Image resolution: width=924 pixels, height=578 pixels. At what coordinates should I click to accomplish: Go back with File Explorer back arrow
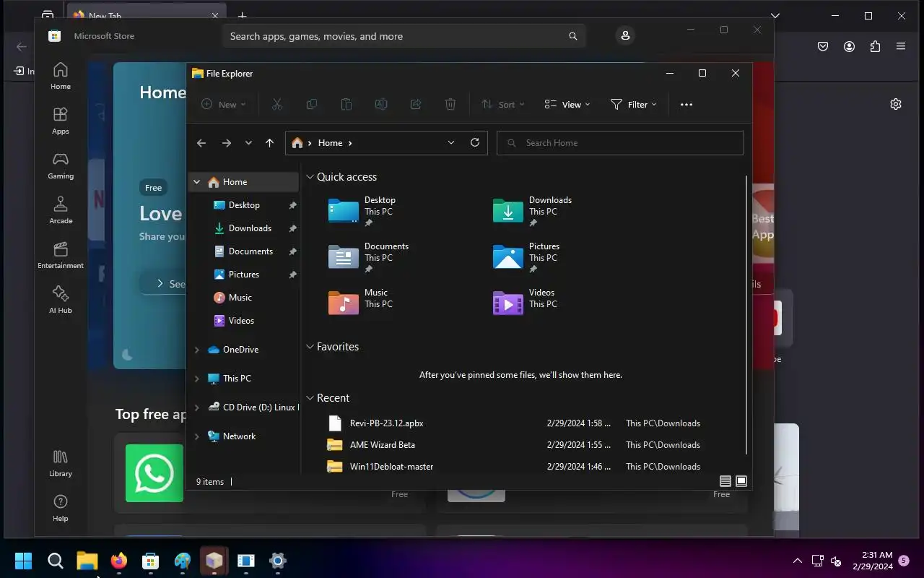click(201, 143)
